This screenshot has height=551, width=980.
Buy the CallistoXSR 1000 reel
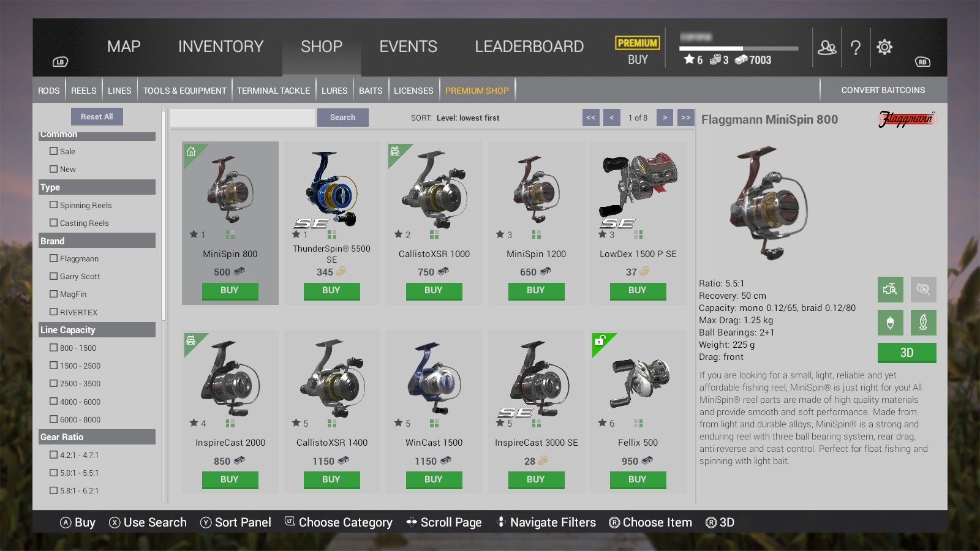[x=434, y=291]
